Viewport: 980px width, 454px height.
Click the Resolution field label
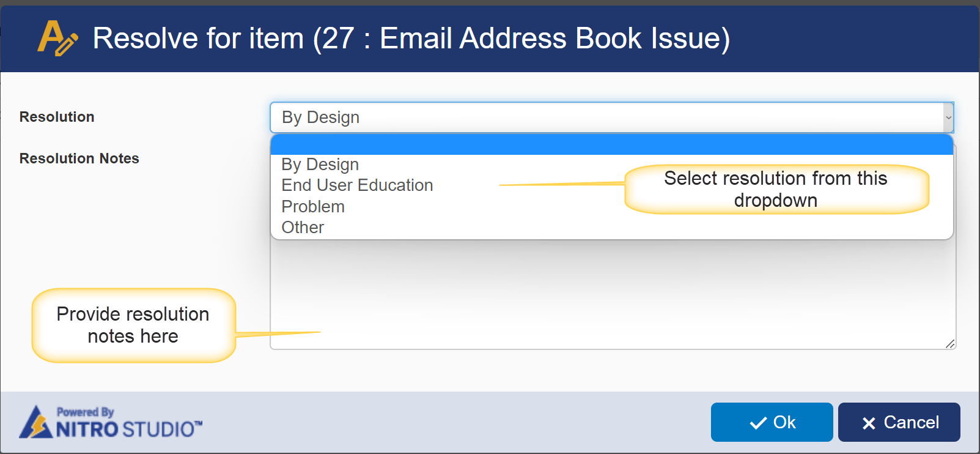pyautogui.click(x=57, y=117)
